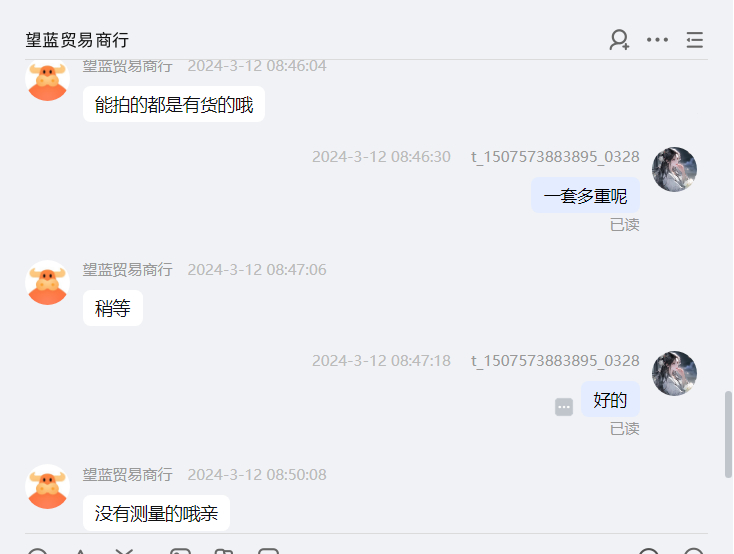Click the gray ellipsis icon beside 好的 message

click(x=564, y=407)
